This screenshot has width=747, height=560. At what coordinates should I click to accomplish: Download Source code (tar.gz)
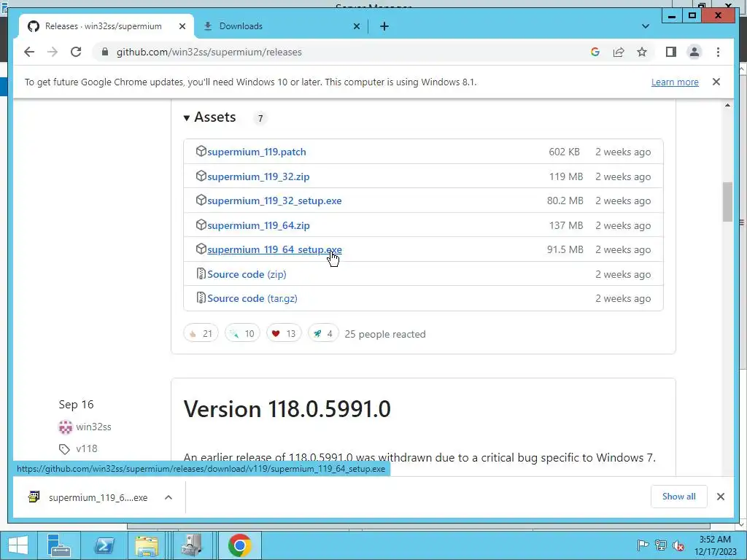[252, 298]
